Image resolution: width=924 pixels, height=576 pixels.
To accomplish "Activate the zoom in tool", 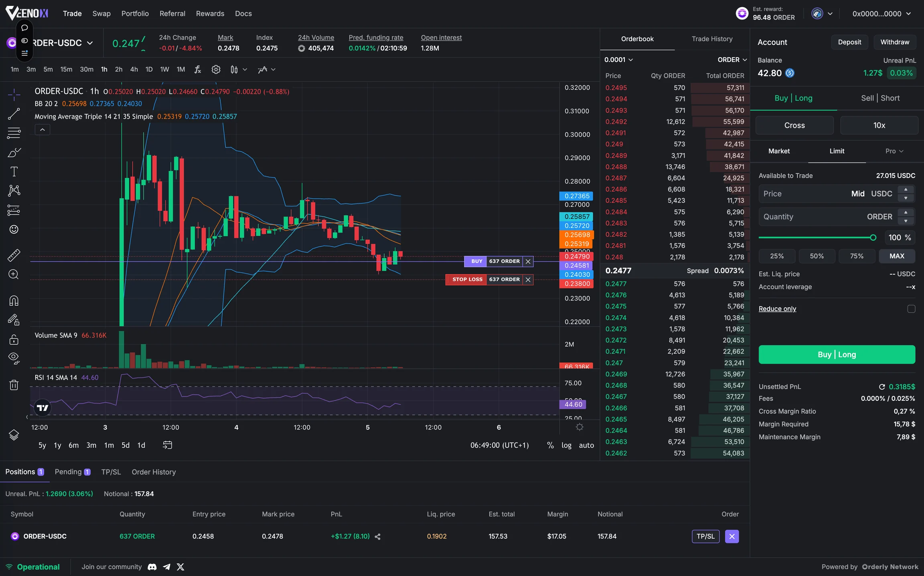I will 14,275.
